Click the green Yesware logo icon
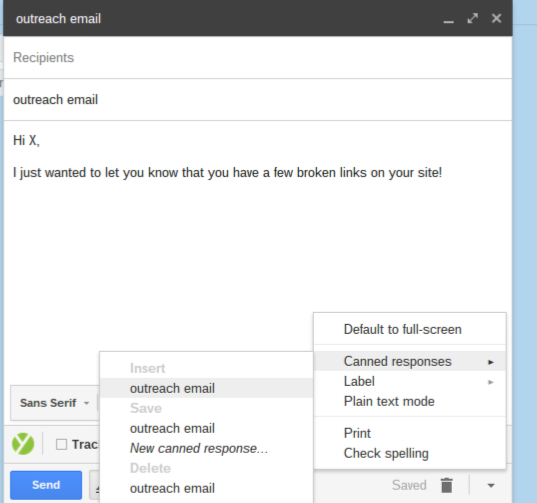The height and width of the screenshot is (503, 537). 23,444
